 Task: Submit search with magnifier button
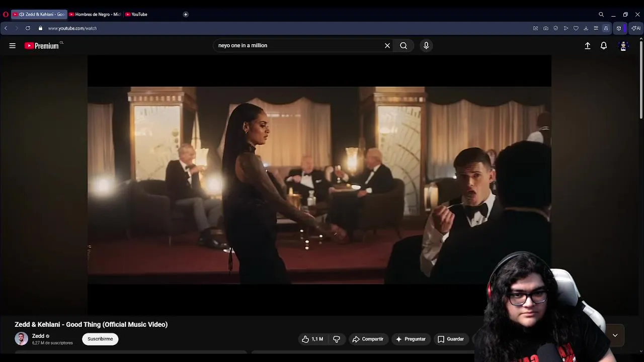tap(404, 46)
